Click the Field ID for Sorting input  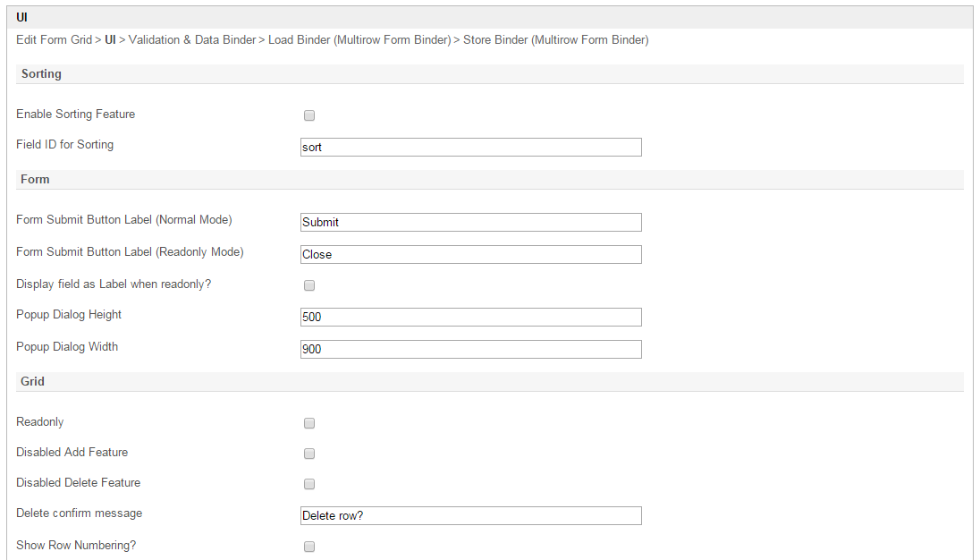click(470, 148)
